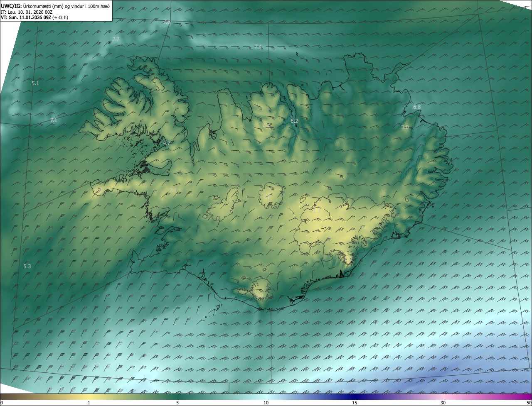Click the 6.8 value label on map

(x=417, y=107)
